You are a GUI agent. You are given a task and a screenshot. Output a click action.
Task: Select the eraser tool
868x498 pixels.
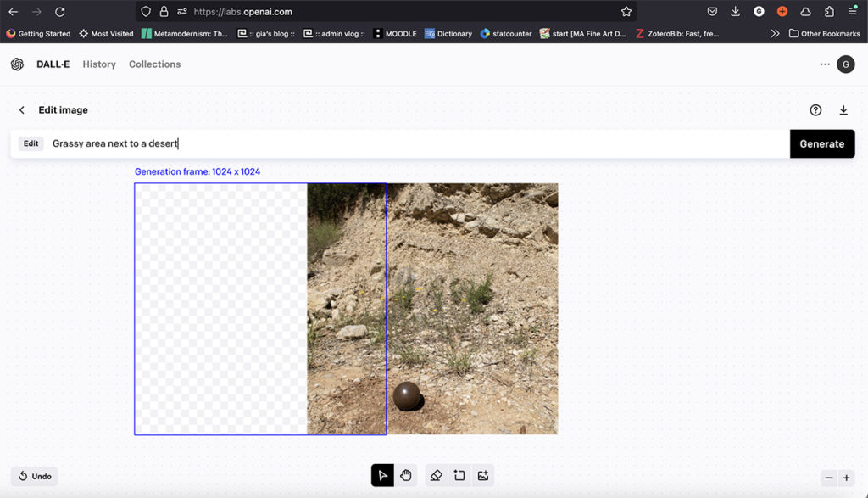437,475
